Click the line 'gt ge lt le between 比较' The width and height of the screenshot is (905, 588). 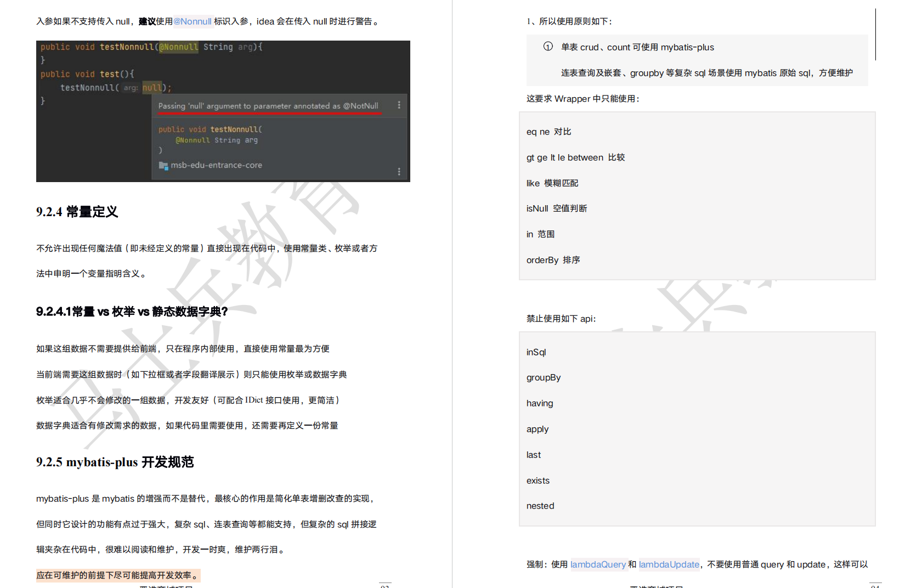575,157
